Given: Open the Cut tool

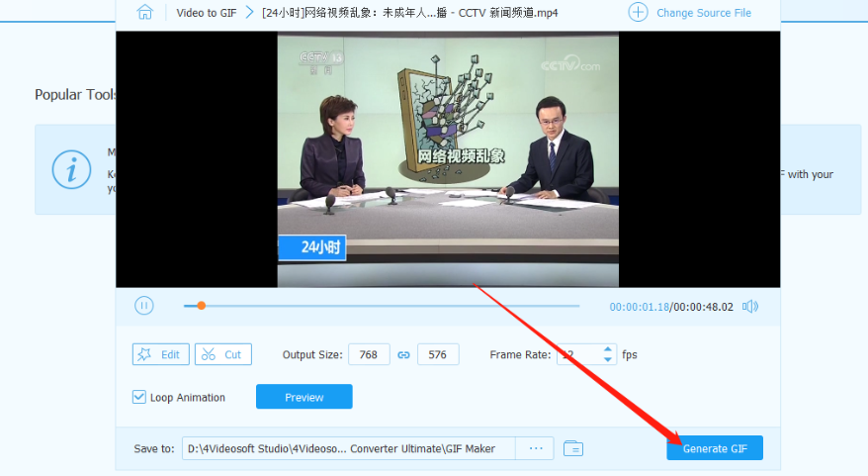Looking at the screenshot, I should pyautogui.click(x=223, y=354).
